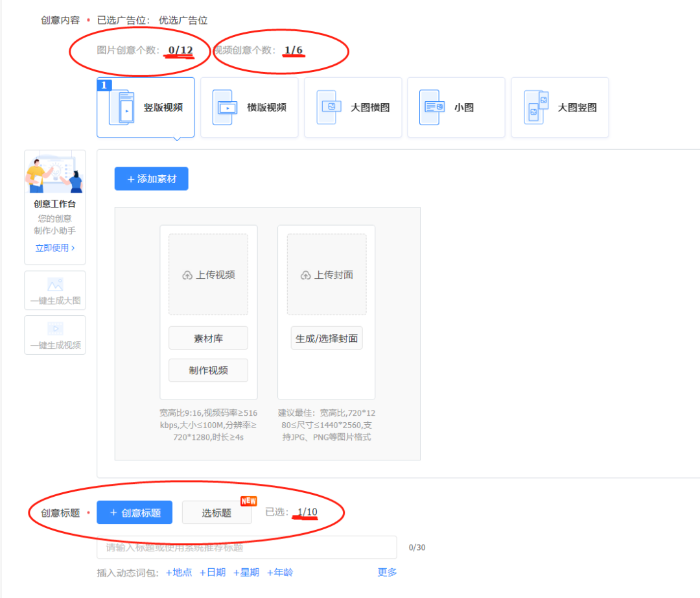
Task: Open the 选标题 title picker
Action: 216,513
